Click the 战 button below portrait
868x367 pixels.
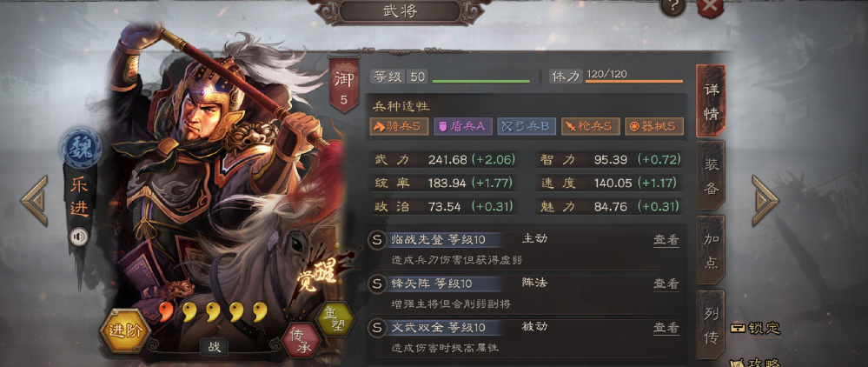pyautogui.click(x=214, y=347)
